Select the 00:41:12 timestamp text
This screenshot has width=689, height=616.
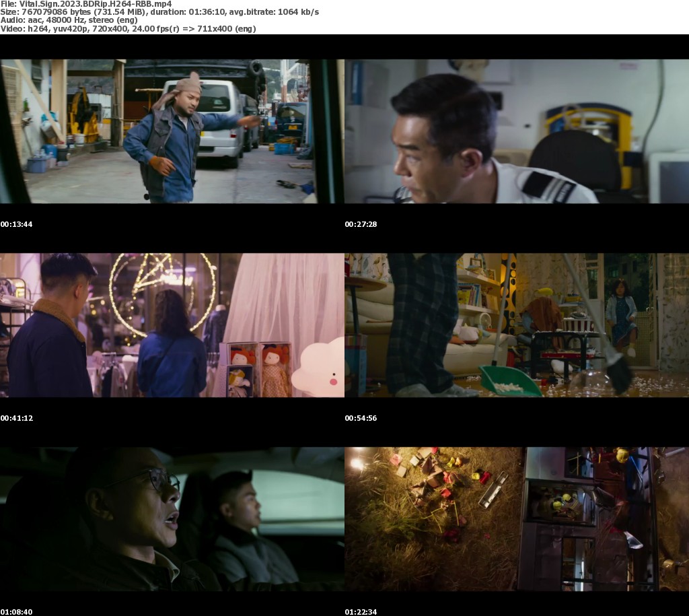[17, 418]
